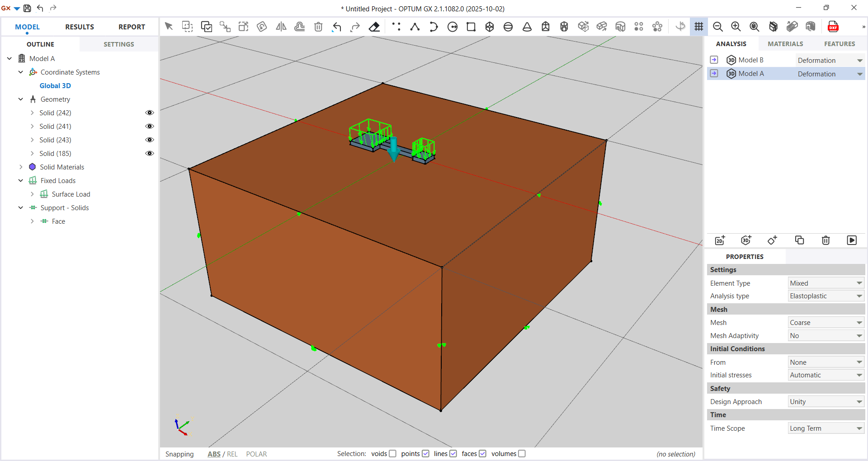868x461 pixels.
Task: Open the MATERIALS tab
Action: tap(785, 44)
